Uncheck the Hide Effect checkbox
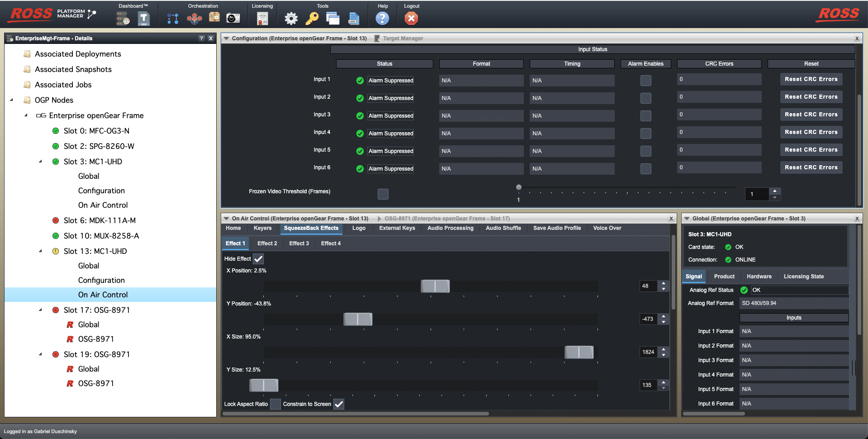 [x=258, y=259]
